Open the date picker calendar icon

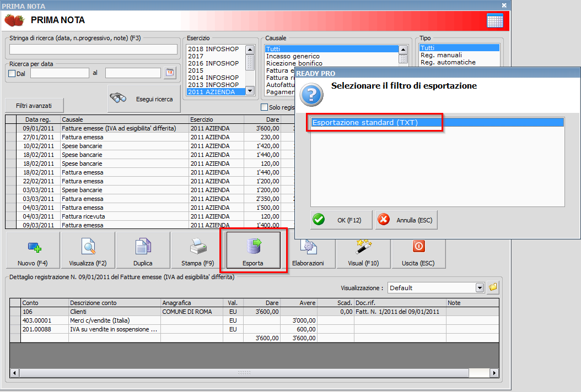click(x=170, y=73)
